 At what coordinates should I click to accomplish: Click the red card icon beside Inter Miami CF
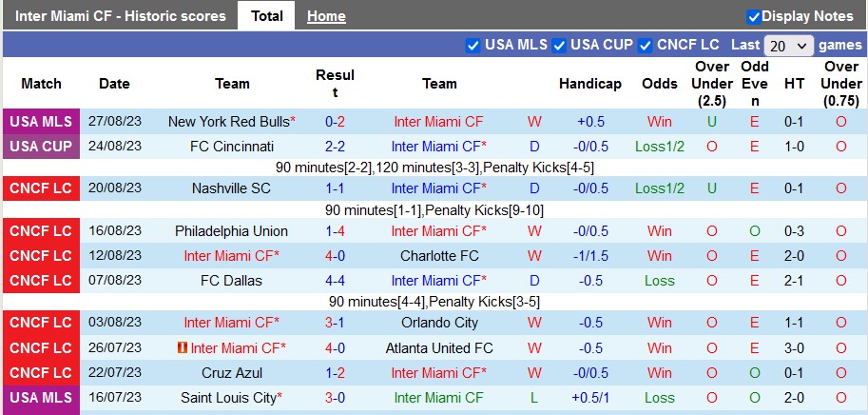182,348
